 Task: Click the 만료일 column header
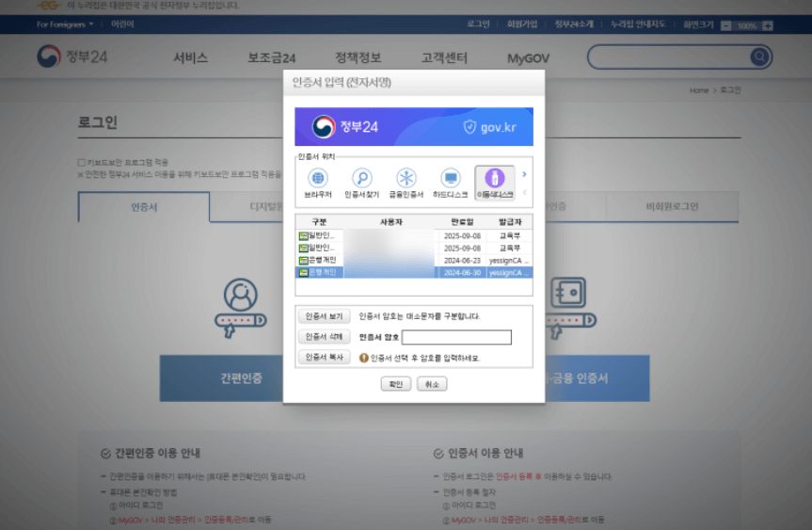pos(462,222)
